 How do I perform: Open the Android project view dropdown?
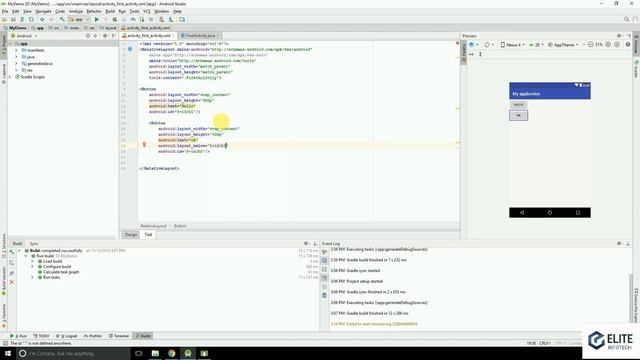point(24,36)
